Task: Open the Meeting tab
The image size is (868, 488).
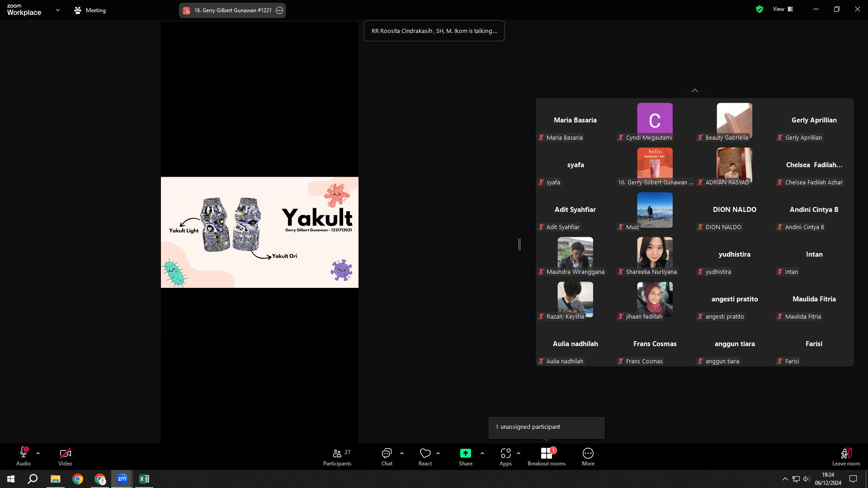Action: click(90, 10)
